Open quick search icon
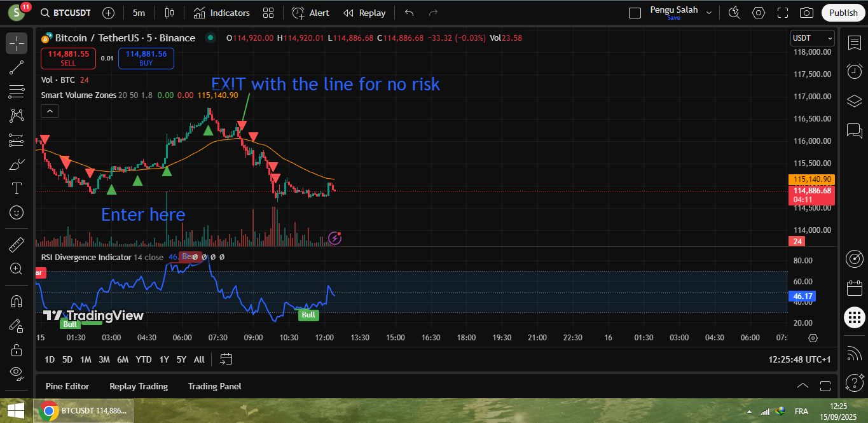 (x=734, y=13)
